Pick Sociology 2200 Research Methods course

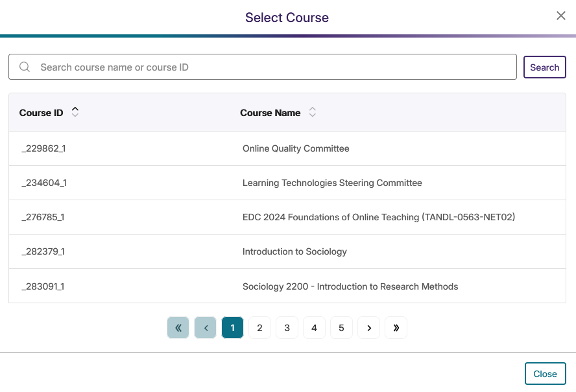pos(287,286)
